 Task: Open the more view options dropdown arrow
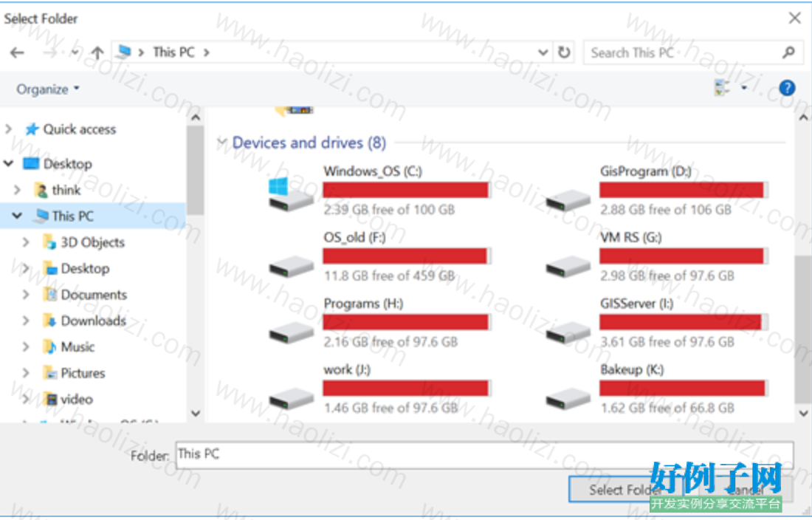pyautogui.click(x=744, y=88)
